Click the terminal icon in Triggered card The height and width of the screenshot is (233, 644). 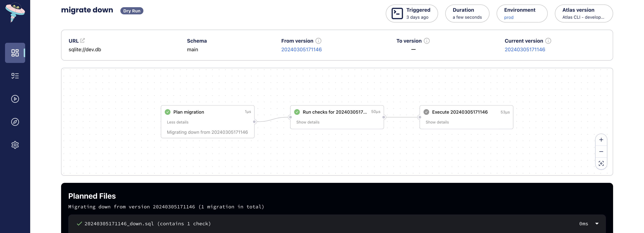click(x=397, y=13)
